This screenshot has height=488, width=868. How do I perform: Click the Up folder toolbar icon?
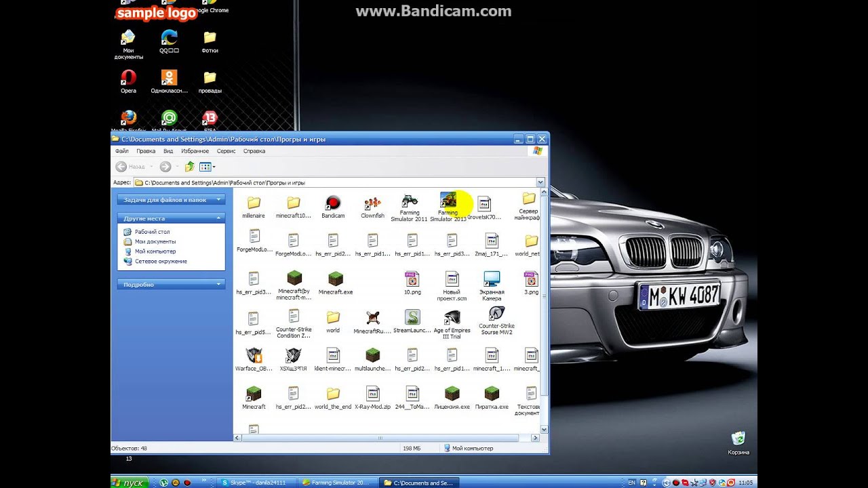[189, 166]
